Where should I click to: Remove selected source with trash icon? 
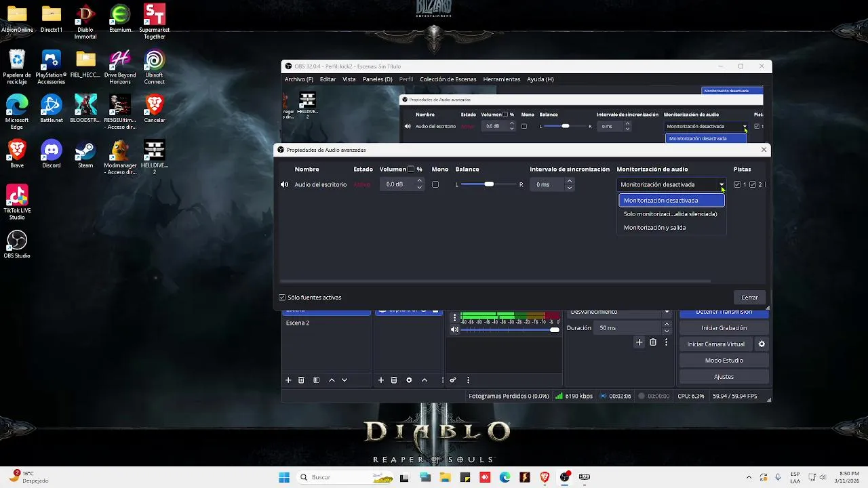394,380
